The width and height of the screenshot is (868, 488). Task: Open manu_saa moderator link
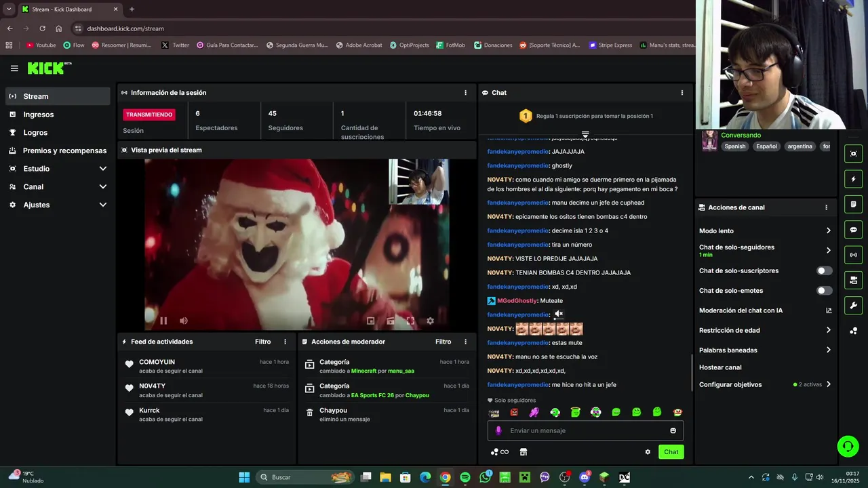[x=401, y=371]
